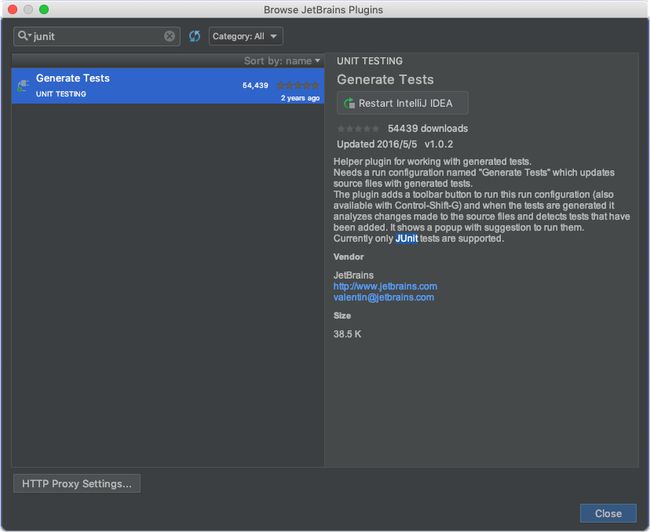The image size is (650, 532).
Task: Click the star rating in plugin list row
Action: click(x=298, y=85)
